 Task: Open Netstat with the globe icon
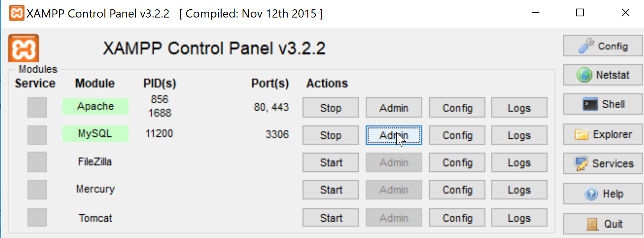click(603, 75)
